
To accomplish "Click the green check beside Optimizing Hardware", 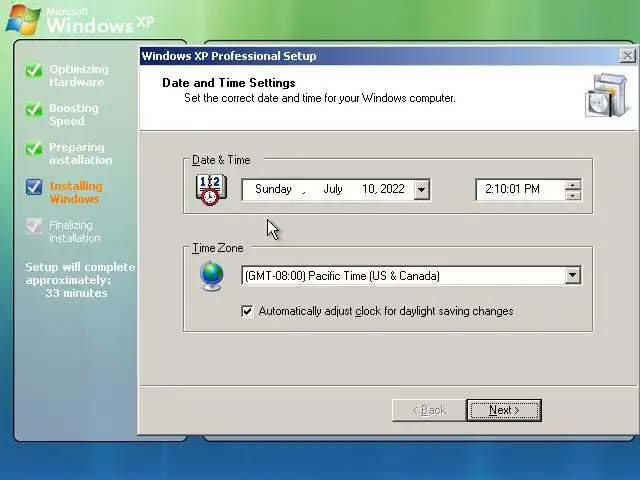I will point(34,70).
